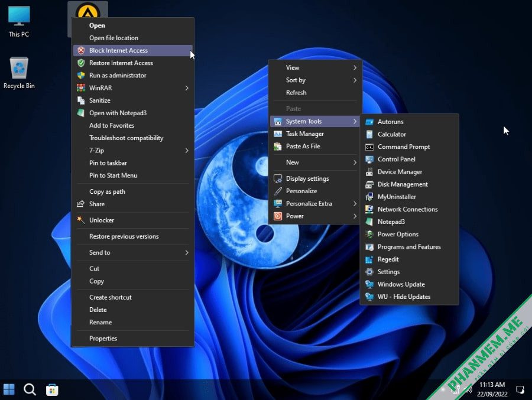The width and height of the screenshot is (532, 400).
Task: Click the Sanitize icon in context menu
Action: pos(81,100)
